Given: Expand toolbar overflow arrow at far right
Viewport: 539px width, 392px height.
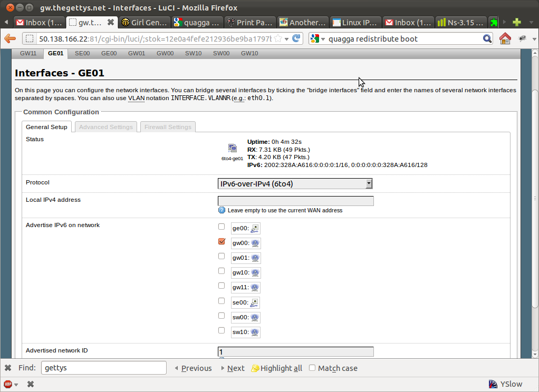Looking at the screenshot, I should (x=535, y=39).
